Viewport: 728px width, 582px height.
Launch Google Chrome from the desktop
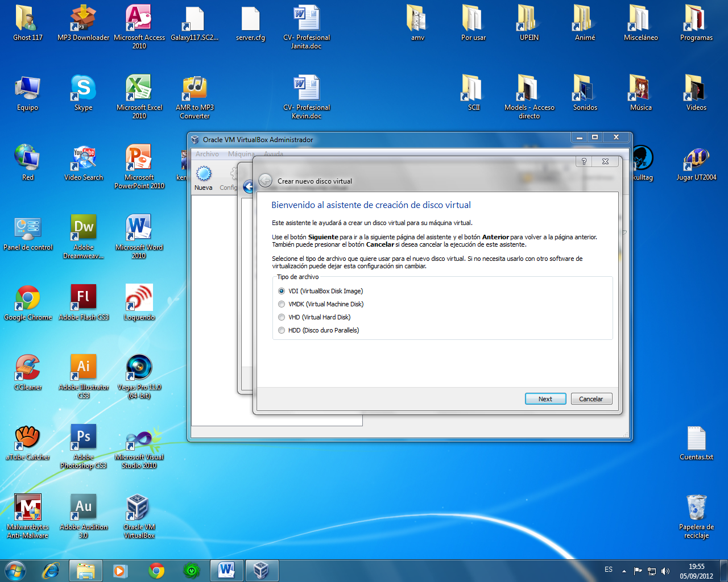(x=28, y=296)
